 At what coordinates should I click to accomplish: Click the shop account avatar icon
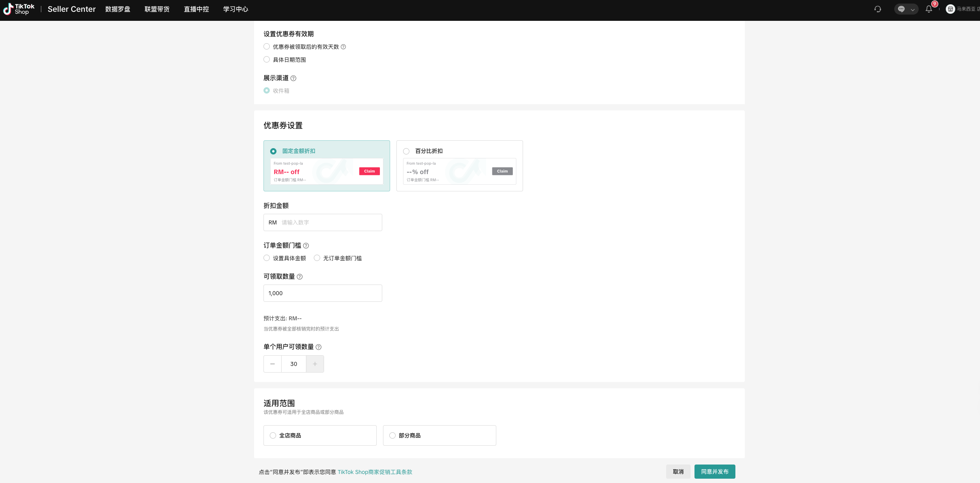pyautogui.click(x=950, y=9)
